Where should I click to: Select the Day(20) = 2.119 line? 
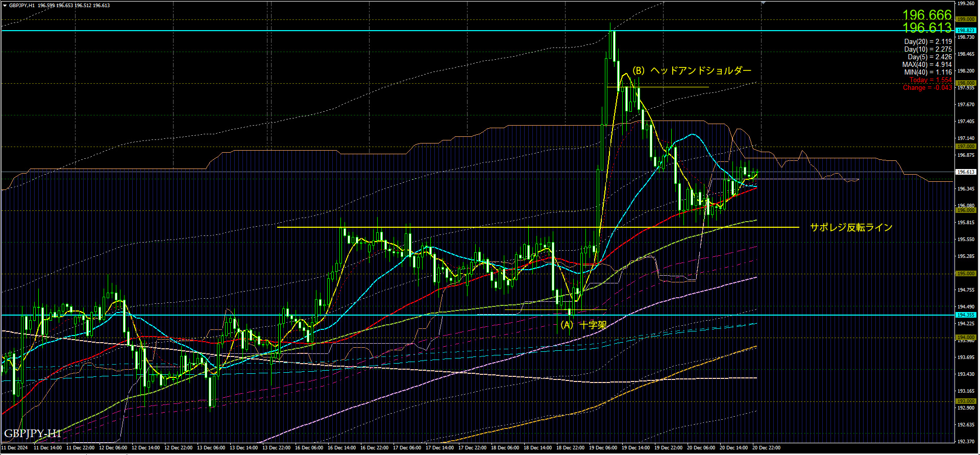click(x=928, y=41)
